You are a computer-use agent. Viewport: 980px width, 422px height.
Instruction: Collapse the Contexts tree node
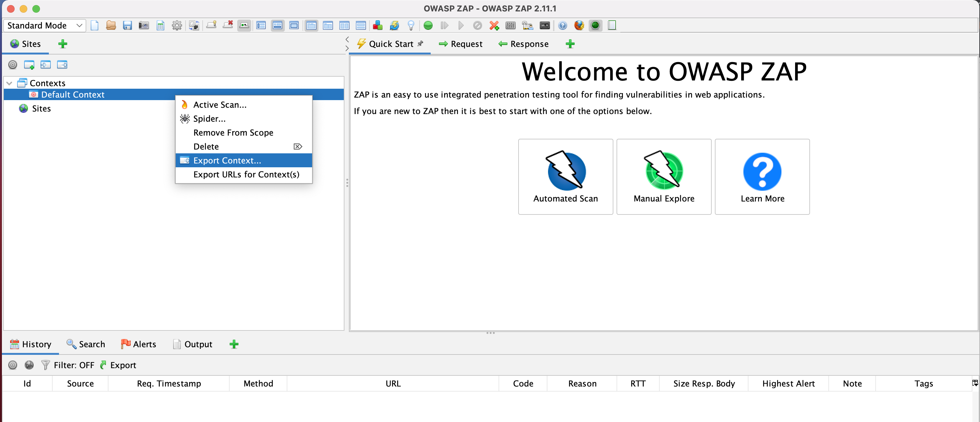(10, 83)
